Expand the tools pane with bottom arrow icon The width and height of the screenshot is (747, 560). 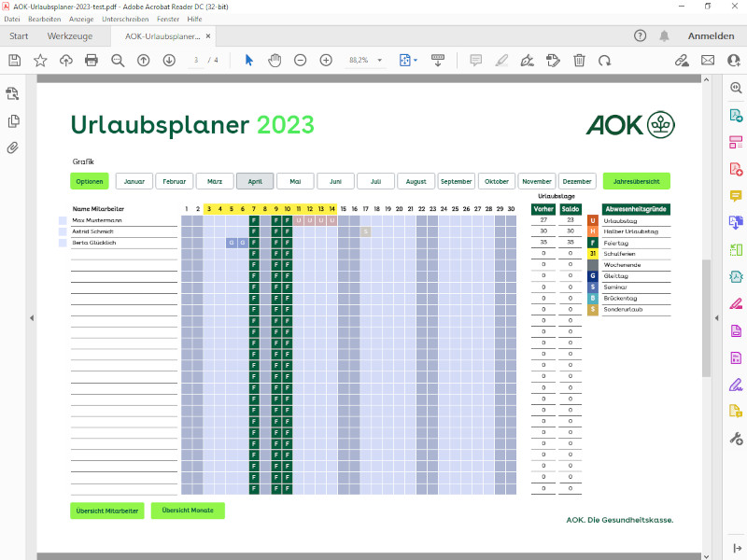[737, 549]
